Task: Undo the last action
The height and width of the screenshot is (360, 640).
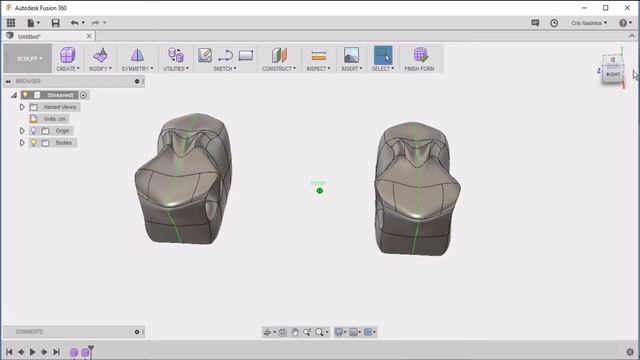Action: point(74,23)
